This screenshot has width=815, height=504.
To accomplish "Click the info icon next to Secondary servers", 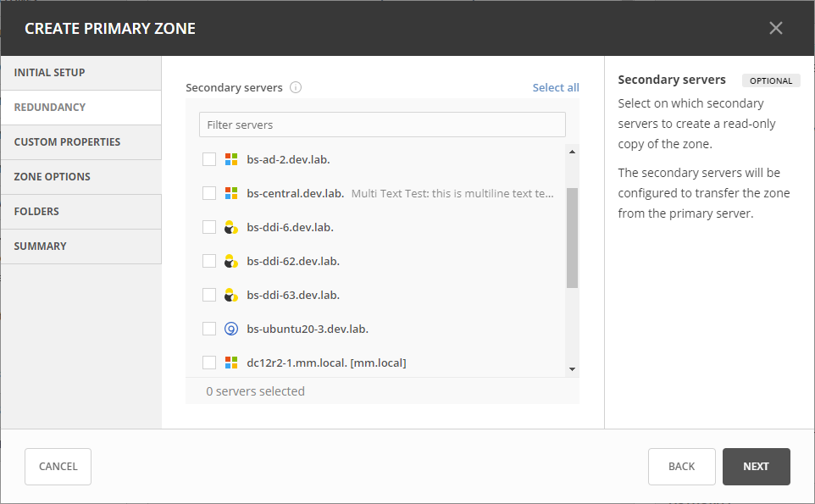I will [296, 87].
